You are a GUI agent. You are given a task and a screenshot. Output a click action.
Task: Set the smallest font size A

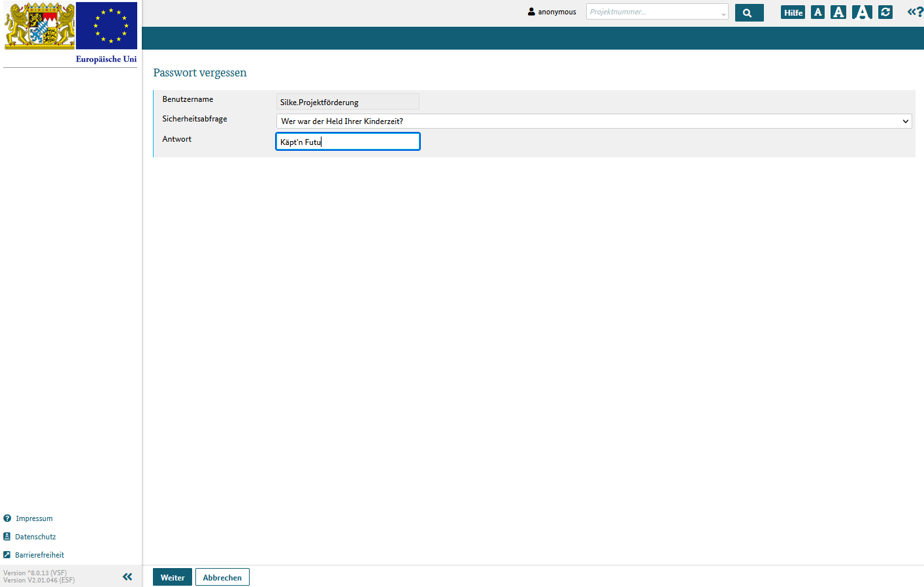coord(817,12)
